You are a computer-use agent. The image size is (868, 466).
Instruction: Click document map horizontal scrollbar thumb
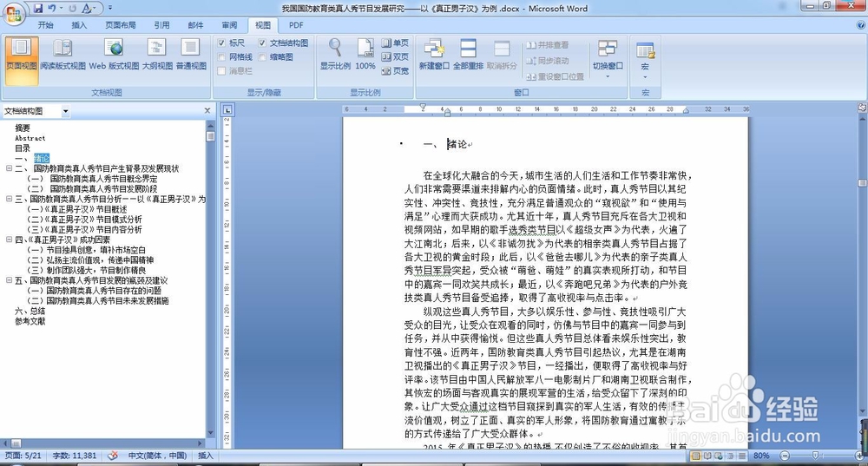(16, 443)
